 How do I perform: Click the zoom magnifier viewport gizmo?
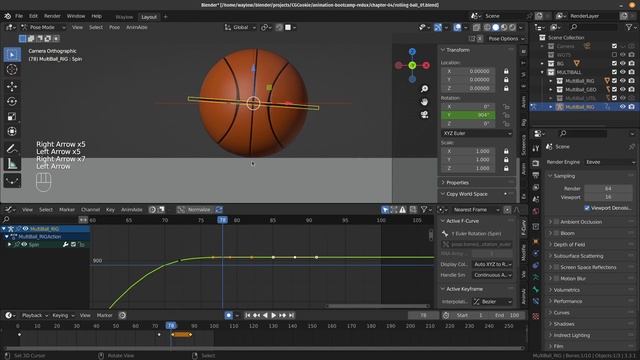click(x=424, y=89)
